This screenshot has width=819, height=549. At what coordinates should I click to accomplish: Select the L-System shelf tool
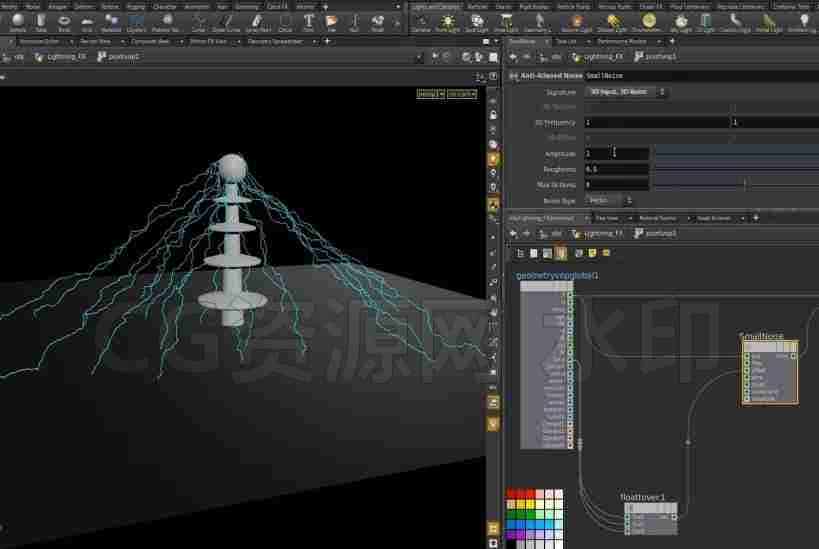click(x=136, y=22)
